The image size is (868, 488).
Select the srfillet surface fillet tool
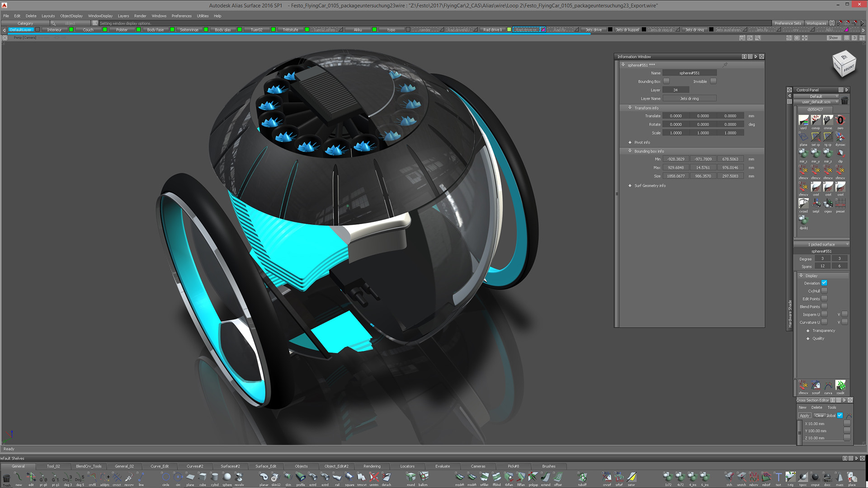click(484, 478)
